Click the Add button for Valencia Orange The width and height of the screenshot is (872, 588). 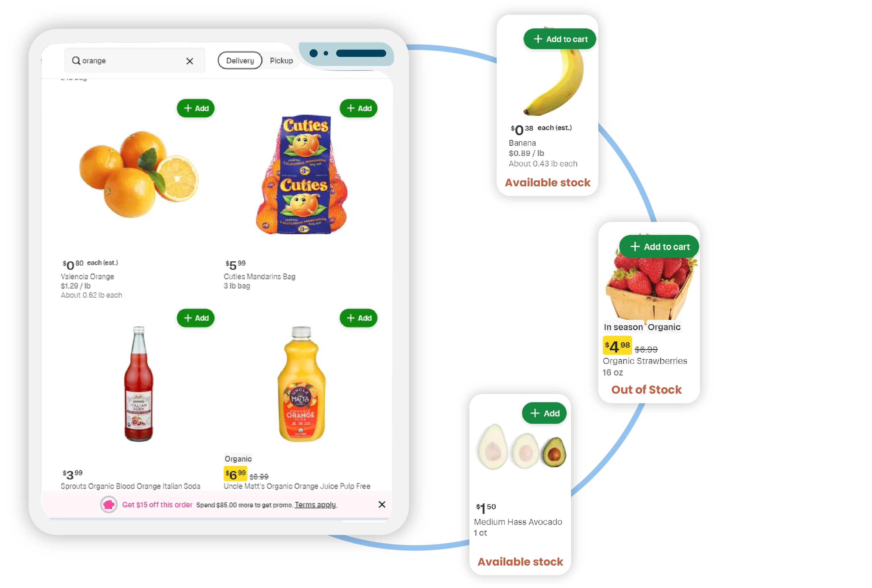tap(196, 108)
